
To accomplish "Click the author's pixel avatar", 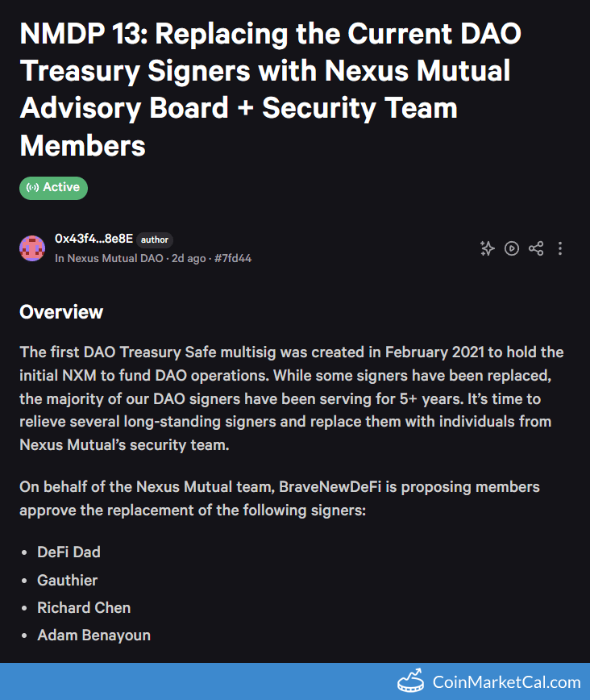I will [x=32, y=248].
